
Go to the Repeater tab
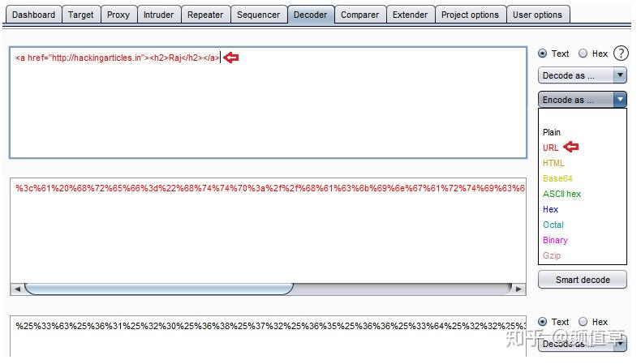(205, 15)
